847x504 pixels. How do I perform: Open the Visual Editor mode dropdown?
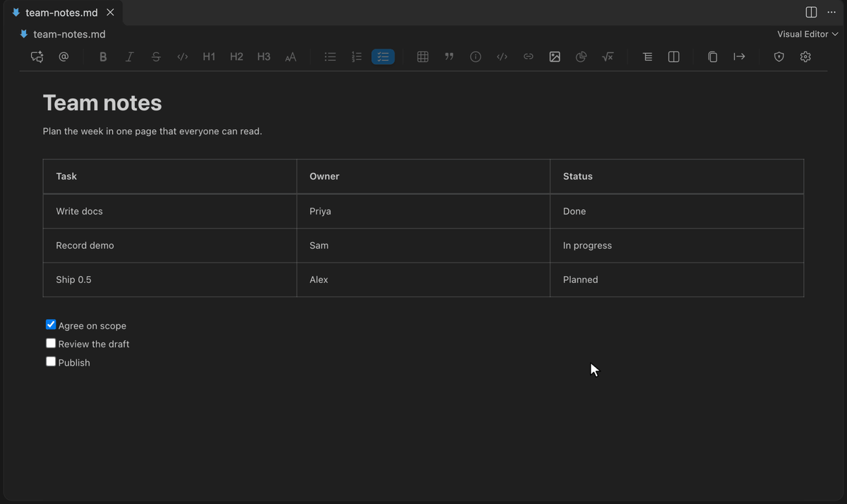point(807,34)
